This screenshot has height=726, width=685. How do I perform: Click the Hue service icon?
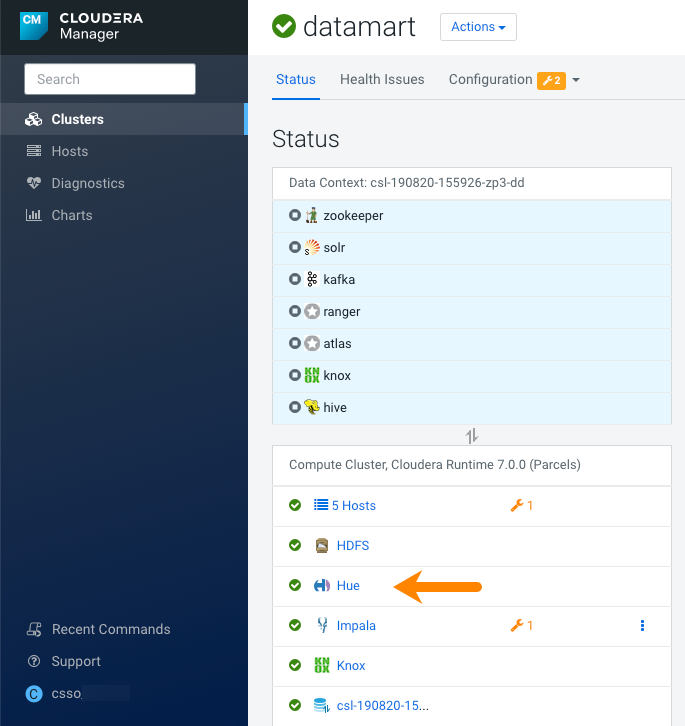(322, 586)
